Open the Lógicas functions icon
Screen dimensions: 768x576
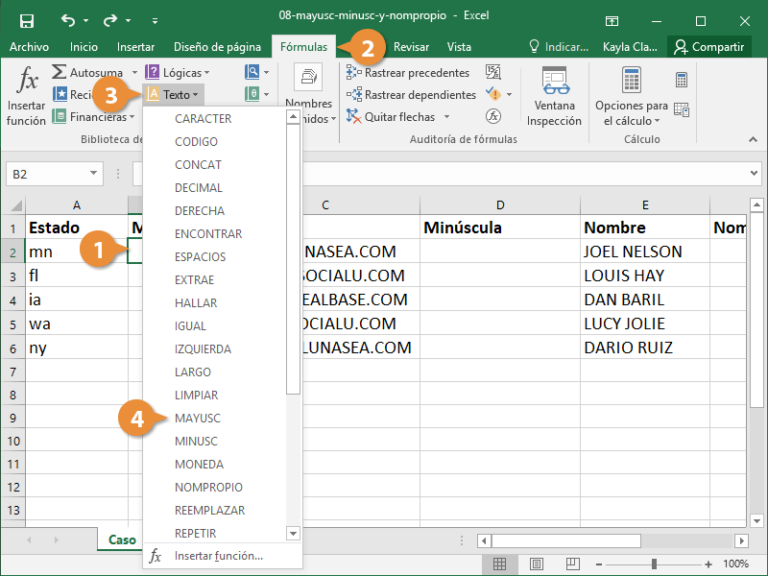click(x=152, y=72)
